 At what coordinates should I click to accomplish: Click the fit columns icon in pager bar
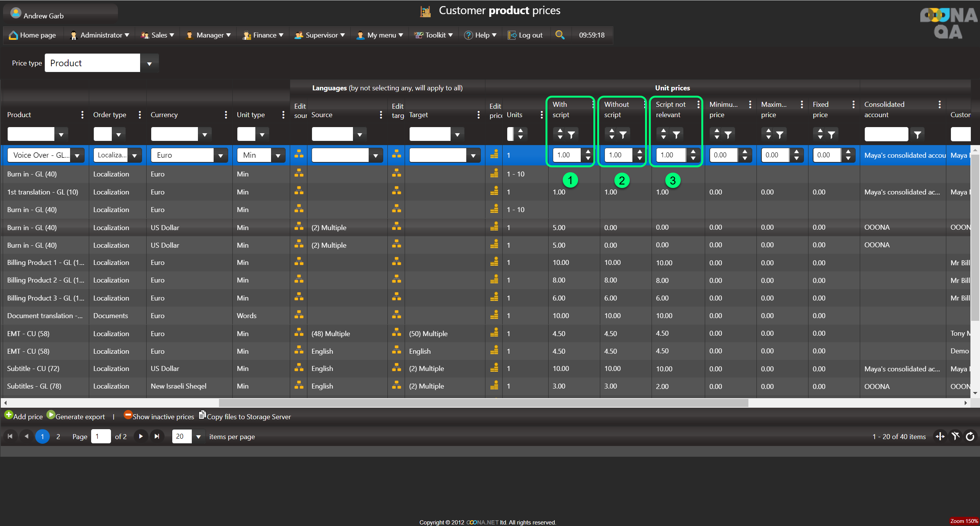940,436
